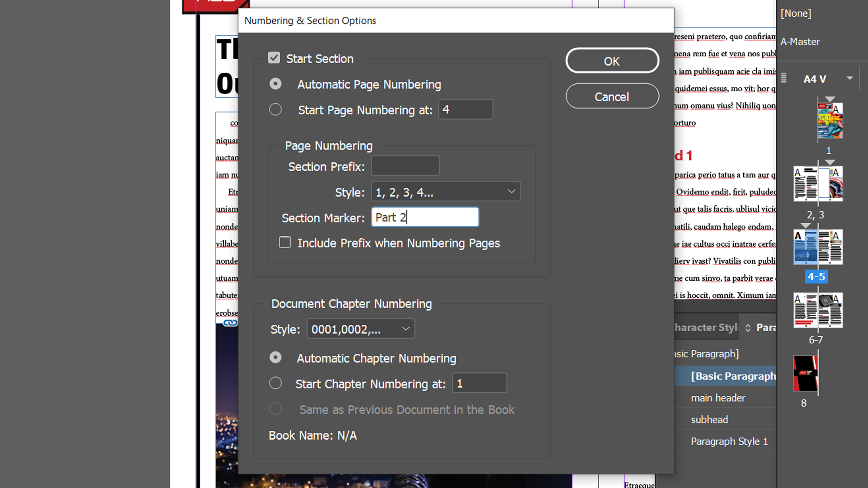Click the Cancel button
This screenshot has height=488, width=868.
coord(612,96)
